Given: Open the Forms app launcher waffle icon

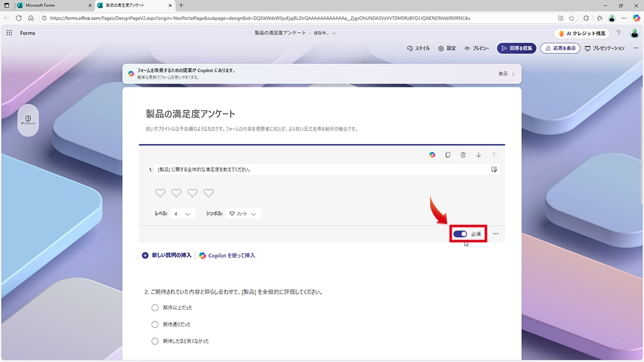Looking at the screenshot, I should point(9,33).
